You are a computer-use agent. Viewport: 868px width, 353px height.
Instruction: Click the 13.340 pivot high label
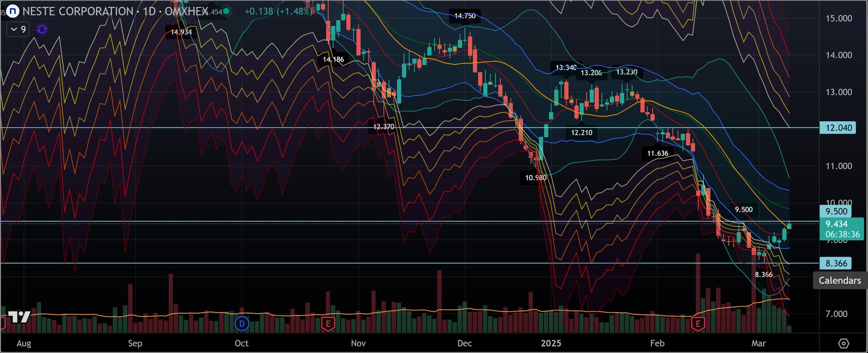(x=566, y=67)
